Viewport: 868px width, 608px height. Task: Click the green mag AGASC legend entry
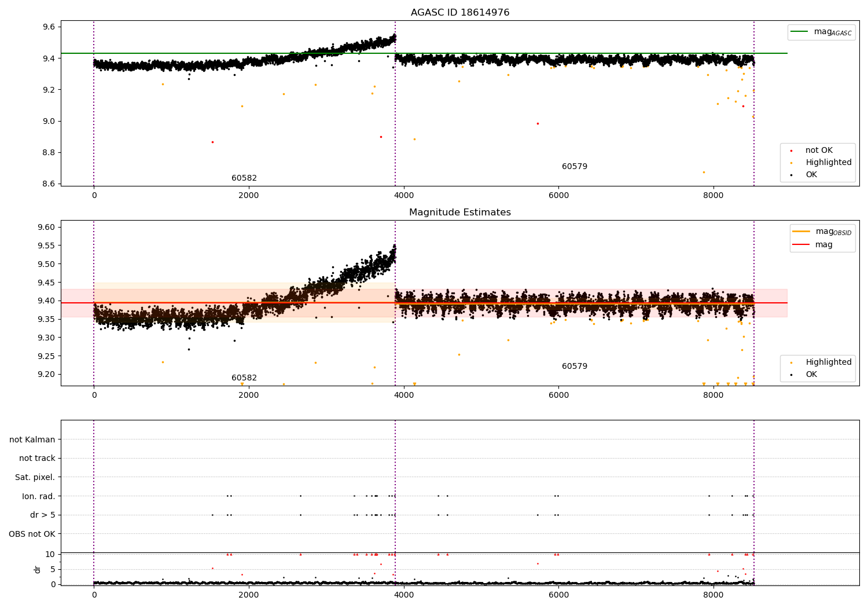click(822, 32)
